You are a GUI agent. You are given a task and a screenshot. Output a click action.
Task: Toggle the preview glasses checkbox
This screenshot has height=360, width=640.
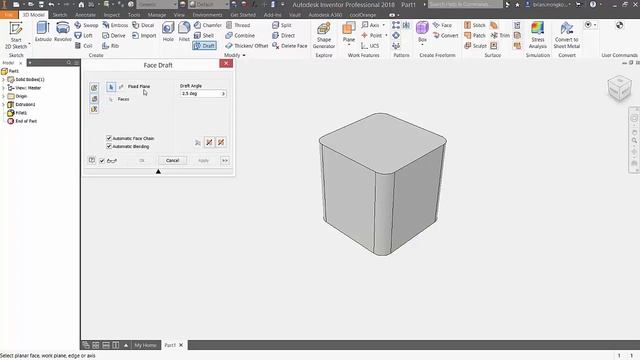pyautogui.click(x=102, y=161)
